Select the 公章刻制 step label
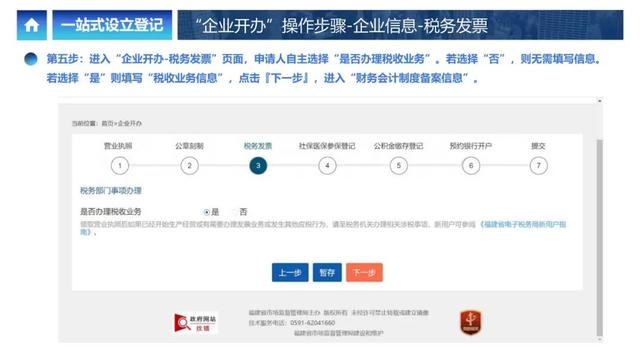The height and width of the screenshot is (360, 640). [189, 146]
